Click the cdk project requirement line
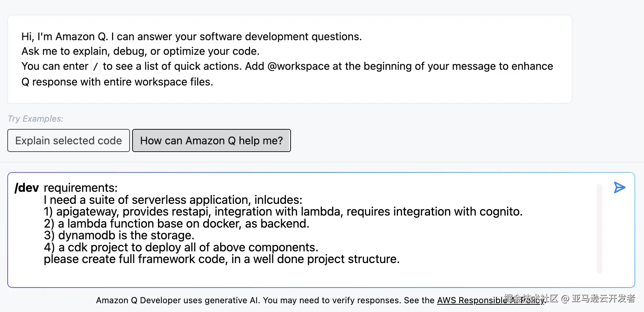 tap(181, 247)
